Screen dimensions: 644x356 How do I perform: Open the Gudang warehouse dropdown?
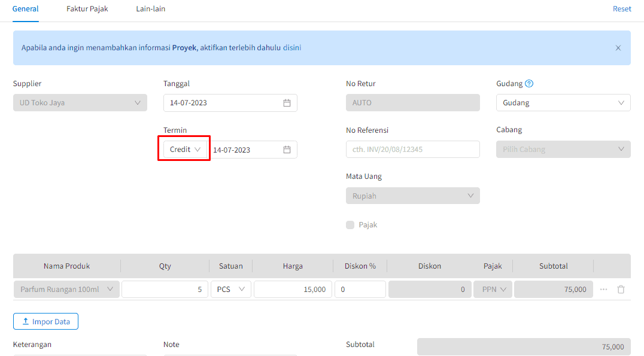pos(563,103)
